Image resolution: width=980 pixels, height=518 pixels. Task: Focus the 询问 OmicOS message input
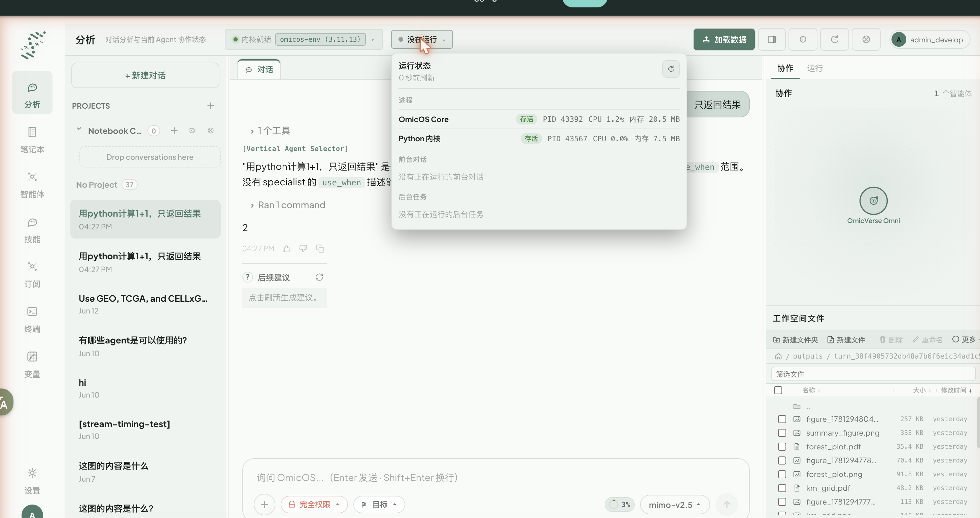[495, 477]
